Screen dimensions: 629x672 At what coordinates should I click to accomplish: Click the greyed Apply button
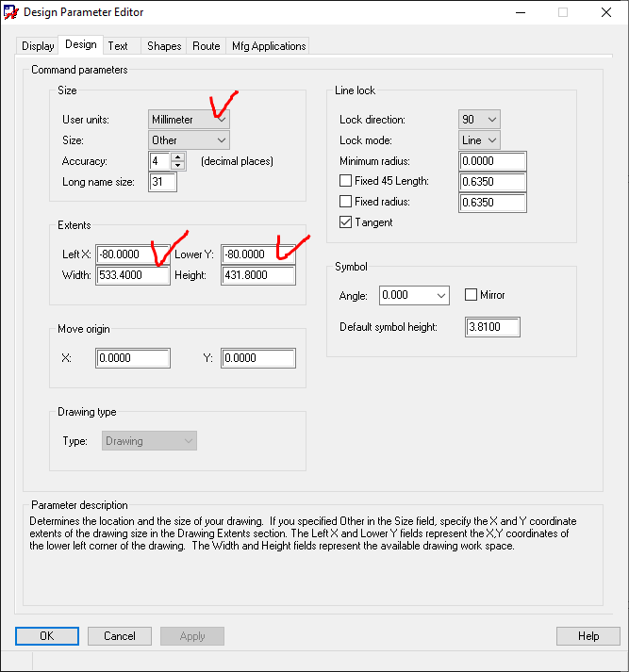point(192,635)
